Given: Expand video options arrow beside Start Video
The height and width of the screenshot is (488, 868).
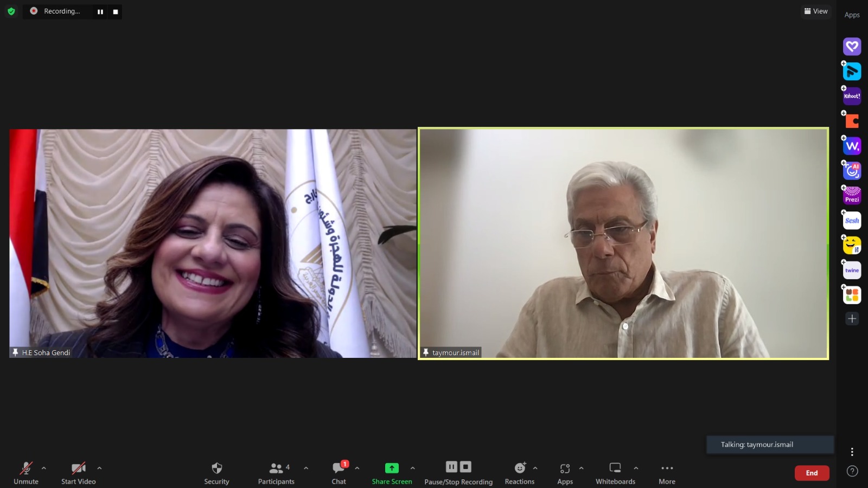Looking at the screenshot, I should (x=99, y=468).
